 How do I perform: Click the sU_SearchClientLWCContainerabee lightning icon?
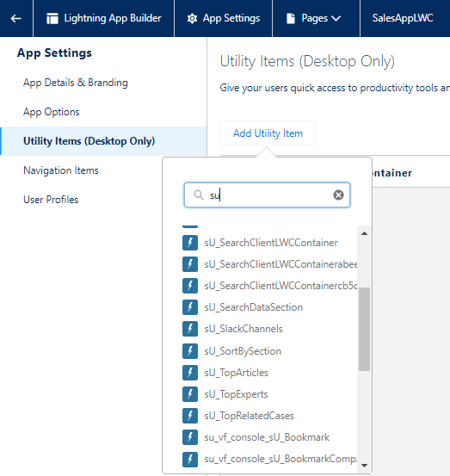click(190, 264)
